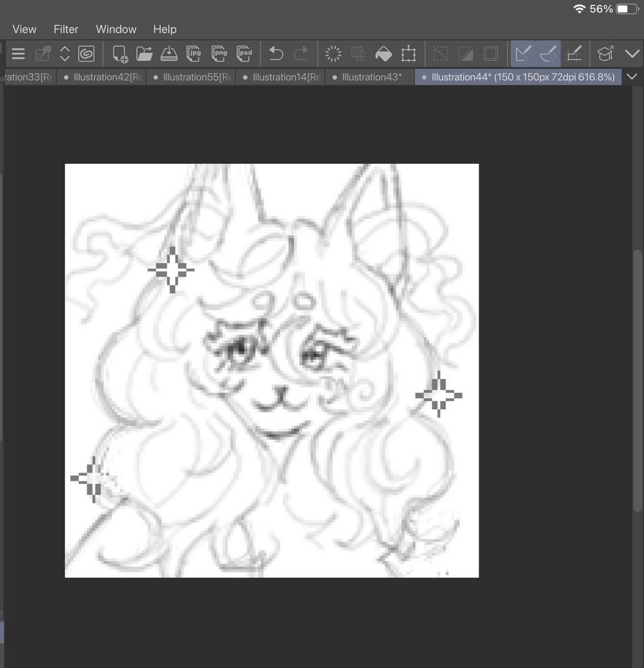Click the clear outside selection icon
The height and width of the screenshot is (668, 644).
point(358,54)
